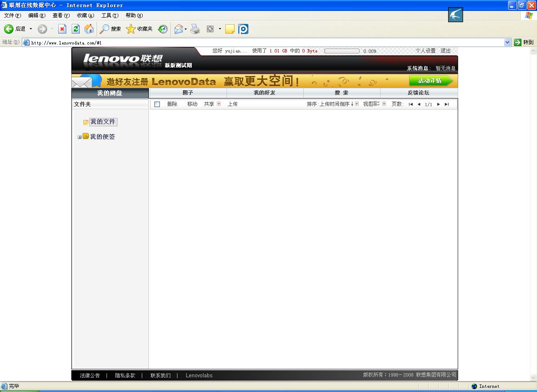Click the 上传 upload button
The image size is (537, 392).
point(232,104)
